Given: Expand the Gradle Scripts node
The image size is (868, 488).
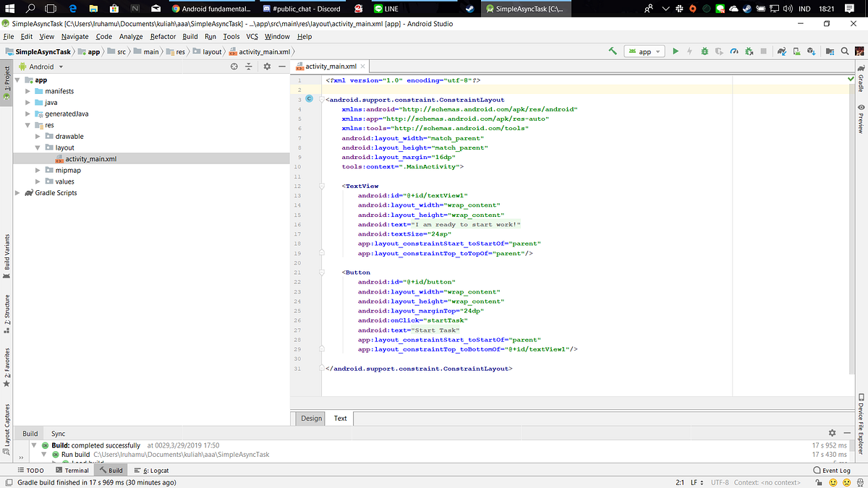Looking at the screenshot, I should (x=17, y=192).
